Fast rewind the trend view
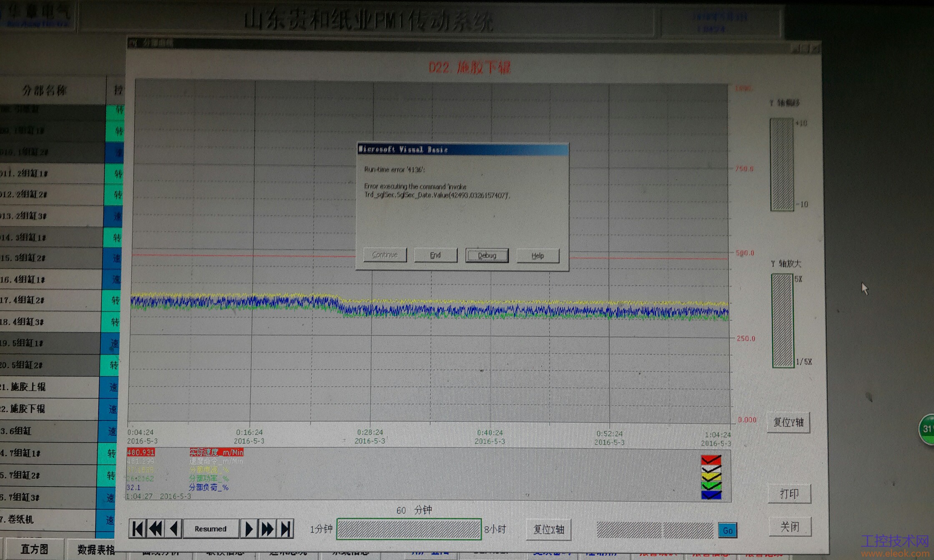The height and width of the screenshot is (560, 934). click(155, 529)
